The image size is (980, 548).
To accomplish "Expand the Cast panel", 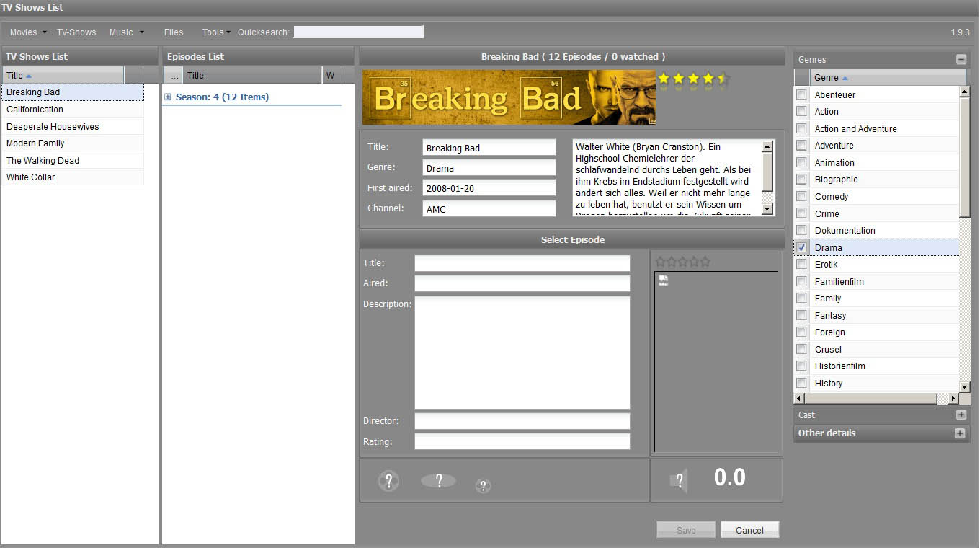I will tap(961, 415).
